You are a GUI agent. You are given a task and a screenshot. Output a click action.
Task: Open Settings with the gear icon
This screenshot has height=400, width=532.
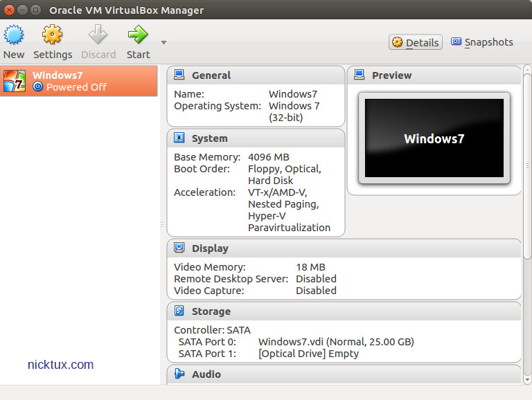coord(53,35)
